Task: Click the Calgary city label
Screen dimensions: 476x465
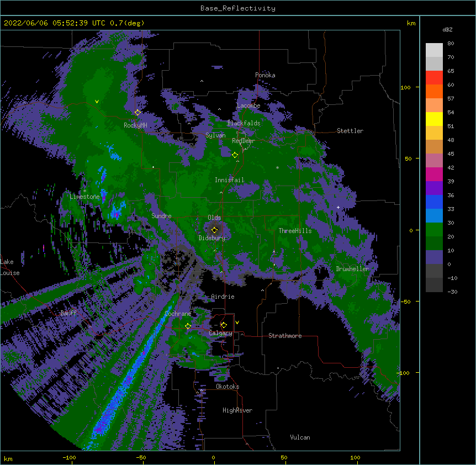Action: point(220,333)
